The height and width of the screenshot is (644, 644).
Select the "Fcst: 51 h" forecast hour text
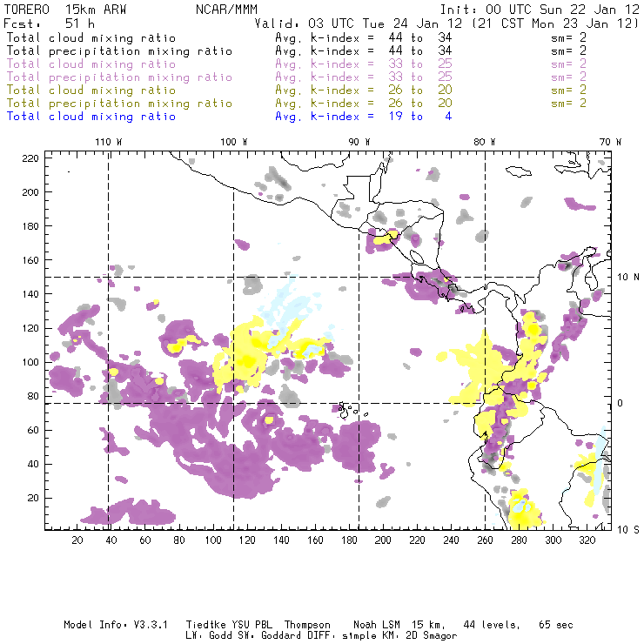[x=50, y=23]
